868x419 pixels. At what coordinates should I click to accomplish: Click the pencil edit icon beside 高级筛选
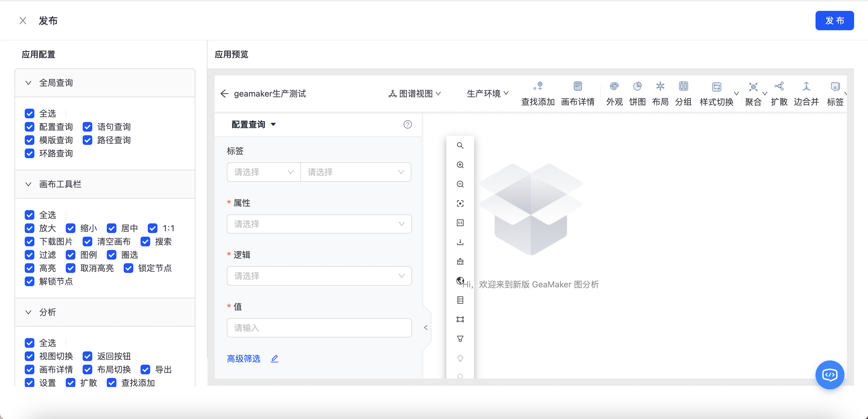(x=274, y=359)
